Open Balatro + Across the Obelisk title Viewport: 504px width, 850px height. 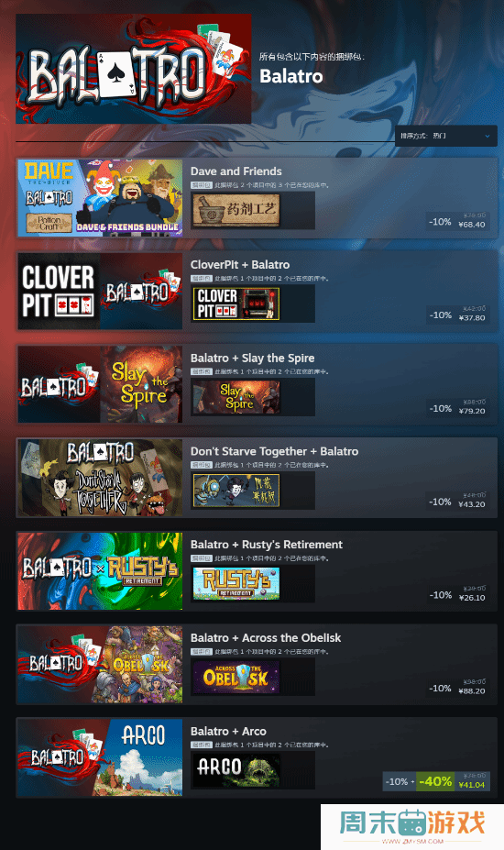[266, 637]
